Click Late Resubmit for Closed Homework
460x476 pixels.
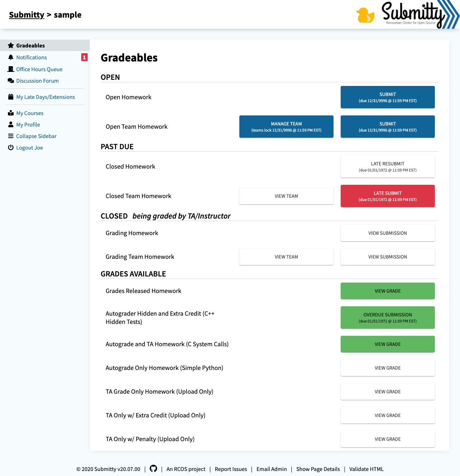(x=388, y=166)
